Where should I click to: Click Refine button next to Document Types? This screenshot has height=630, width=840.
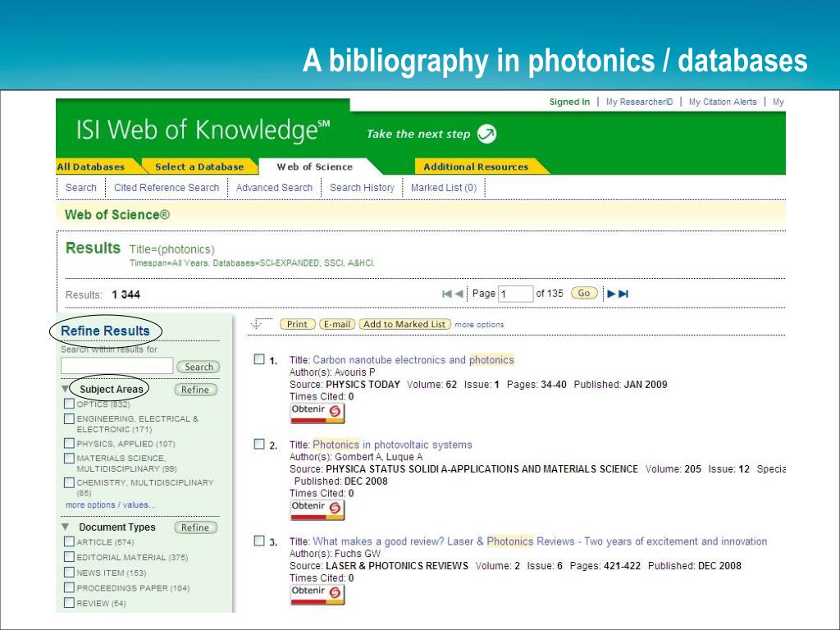pyautogui.click(x=195, y=527)
